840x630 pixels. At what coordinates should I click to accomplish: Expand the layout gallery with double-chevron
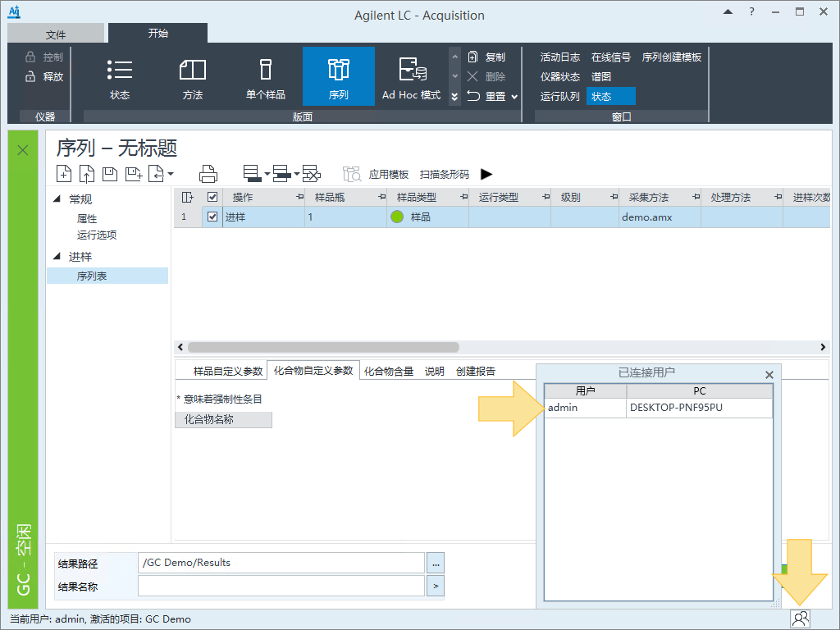(454, 97)
